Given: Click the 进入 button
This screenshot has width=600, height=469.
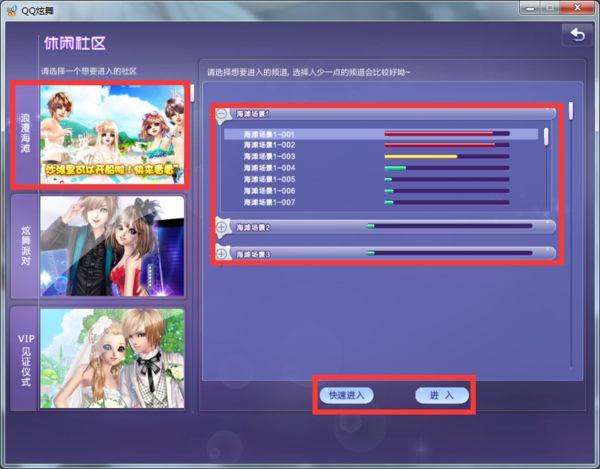Looking at the screenshot, I should [442, 395].
